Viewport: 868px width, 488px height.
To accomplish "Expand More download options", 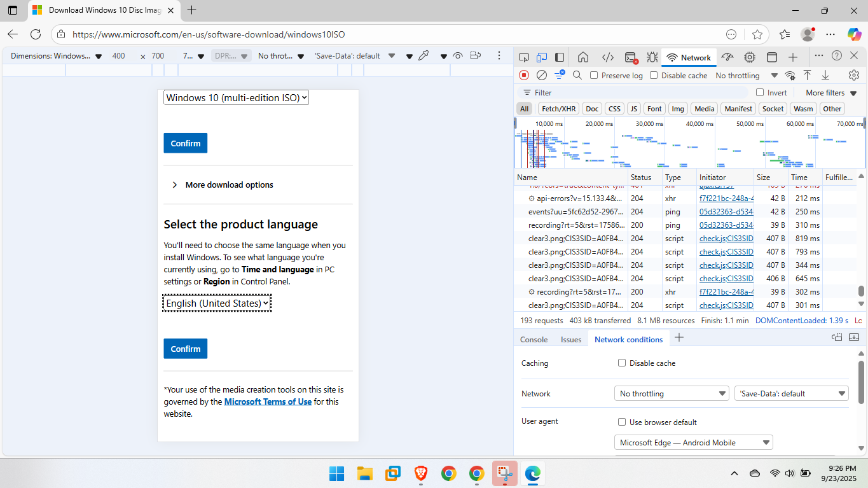I will click(229, 185).
